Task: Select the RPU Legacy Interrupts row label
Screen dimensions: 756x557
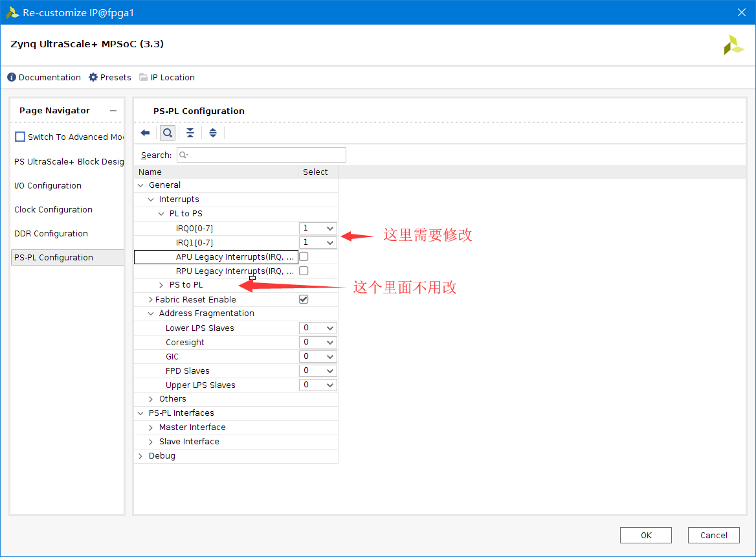Action: pyautogui.click(x=235, y=271)
